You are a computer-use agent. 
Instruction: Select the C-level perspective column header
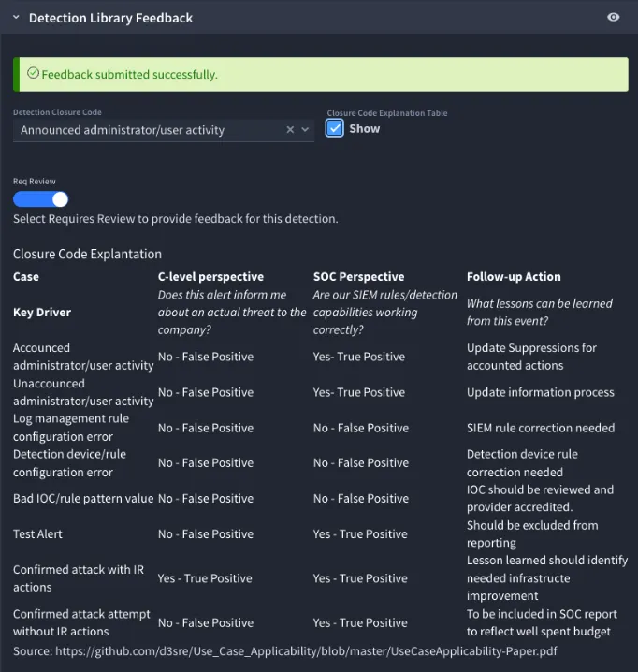click(x=210, y=276)
